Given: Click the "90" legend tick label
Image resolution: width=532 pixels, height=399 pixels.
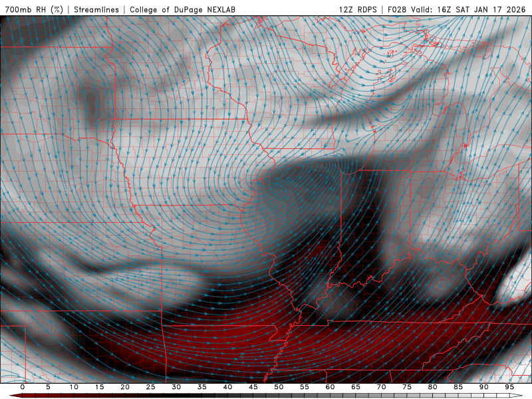Looking at the screenshot, I should tap(483, 387).
